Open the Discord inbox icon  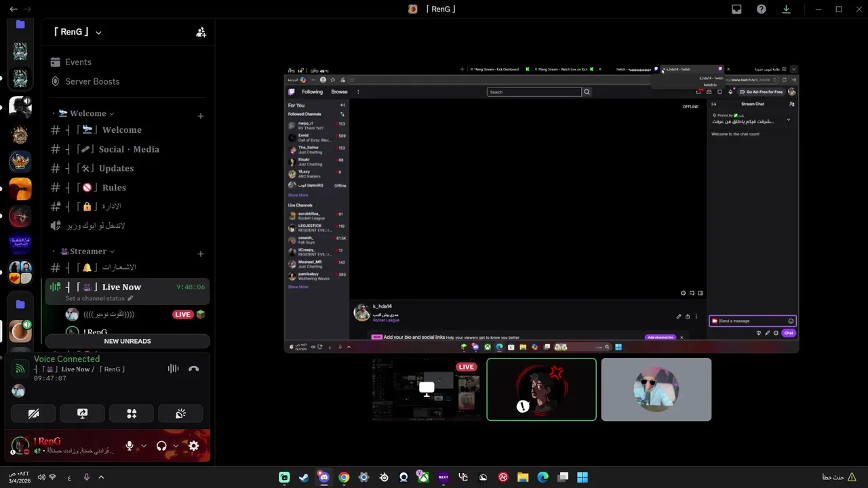[736, 9]
